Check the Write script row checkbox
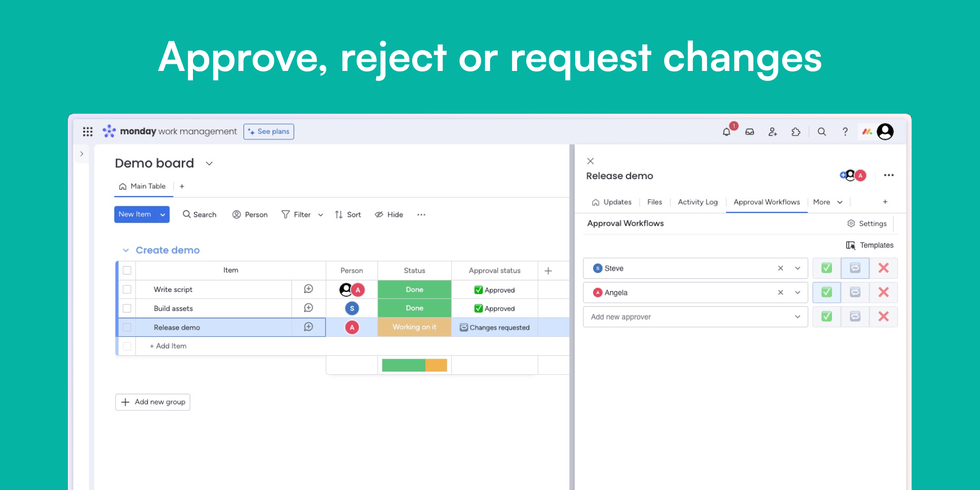Screen dimensions: 980x490 click(x=127, y=289)
